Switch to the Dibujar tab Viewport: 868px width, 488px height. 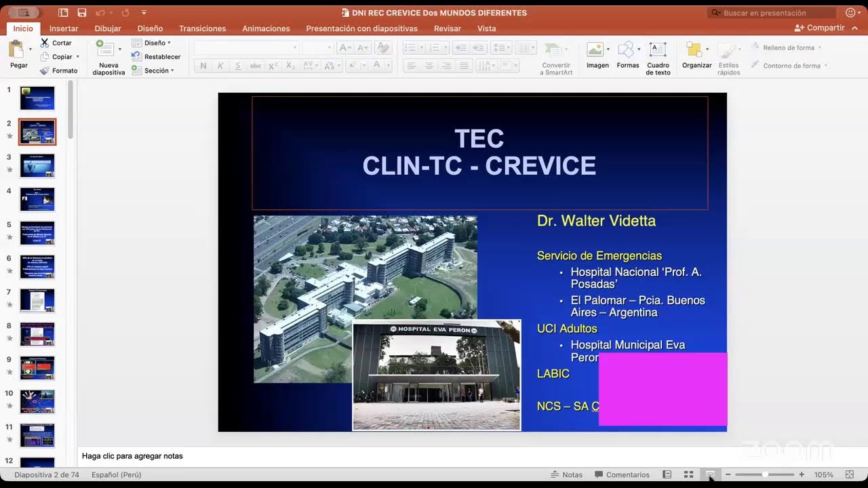[x=108, y=28]
